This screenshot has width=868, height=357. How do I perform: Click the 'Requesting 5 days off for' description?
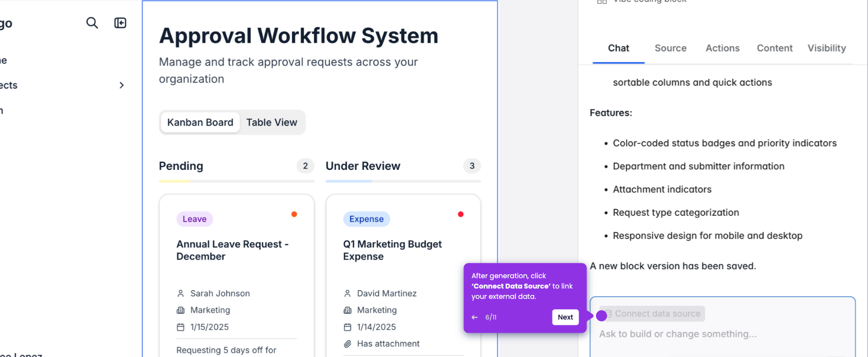[226, 350]
